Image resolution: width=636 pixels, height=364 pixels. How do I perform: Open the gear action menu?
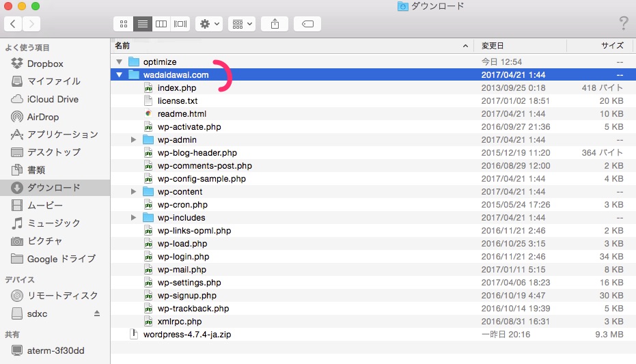click(209, 24)
